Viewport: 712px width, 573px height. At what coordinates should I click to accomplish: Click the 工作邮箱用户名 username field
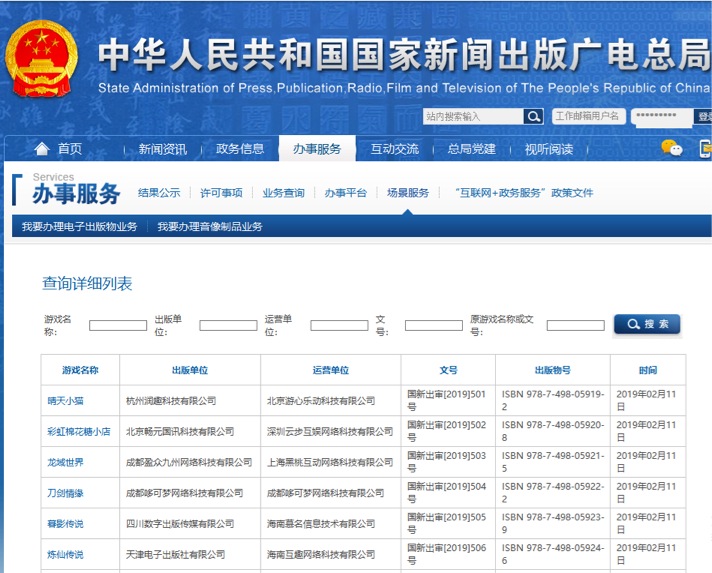(588, 116)
